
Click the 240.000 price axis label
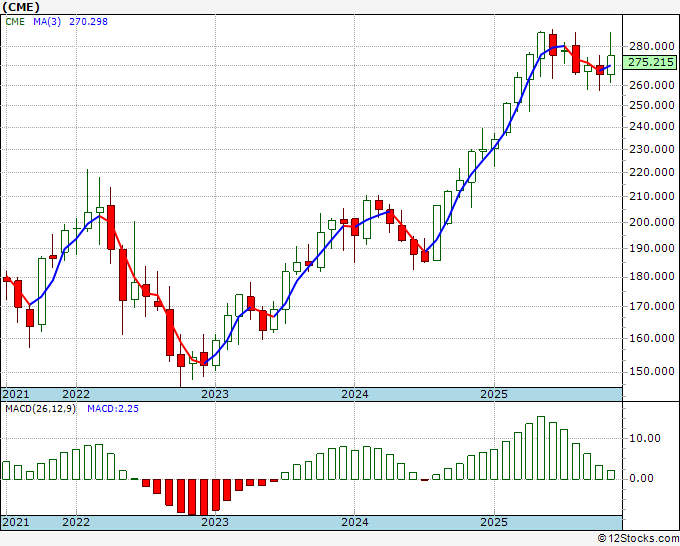coord(651,126)
